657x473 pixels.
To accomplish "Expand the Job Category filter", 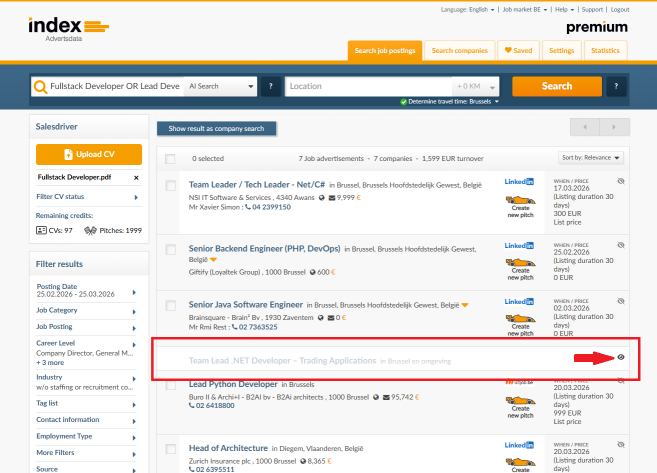I will [x=86, y=311].
